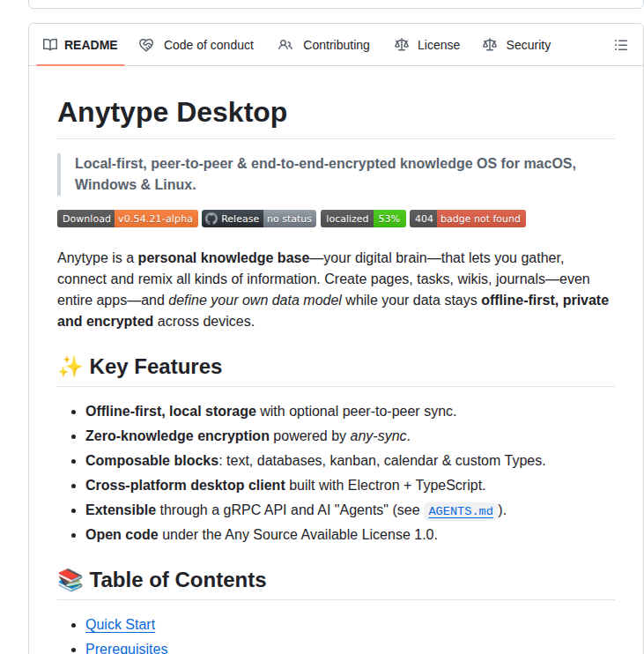Image resolution: width=644 pixels, height=654 pixels.
Task: Click the books emoji beside Table of Contents
Action: click(x=70, y=580)
